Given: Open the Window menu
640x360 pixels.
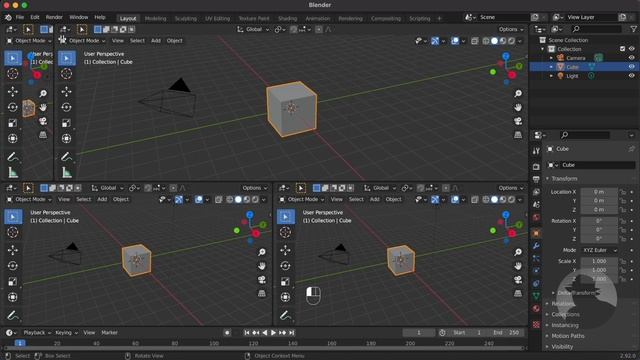Looking at the screenshot, I should [x=78, y=18].
